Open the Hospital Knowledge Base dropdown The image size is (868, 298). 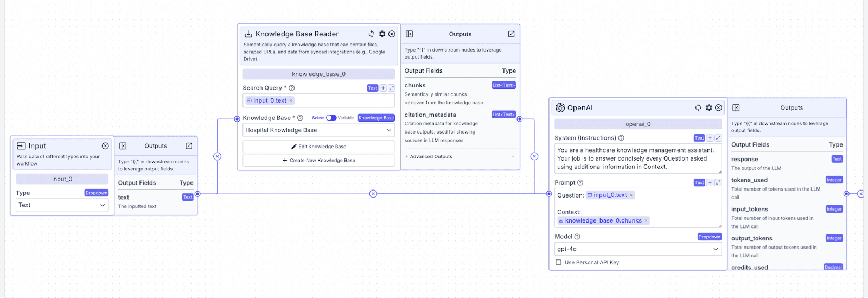(318, 130)
